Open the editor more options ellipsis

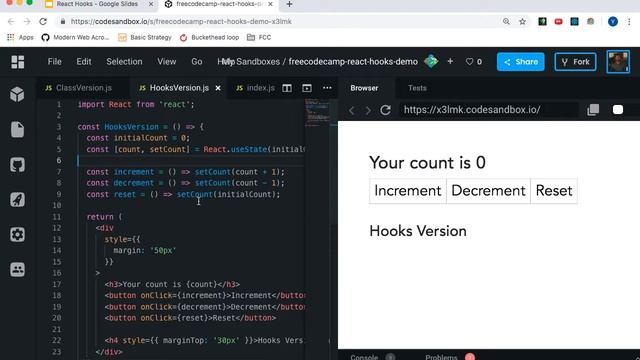[x=327, y=88]
